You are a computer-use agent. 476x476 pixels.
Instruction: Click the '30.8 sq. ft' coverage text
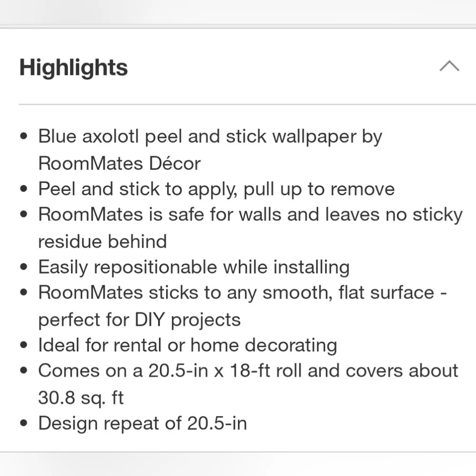point(81,398)
